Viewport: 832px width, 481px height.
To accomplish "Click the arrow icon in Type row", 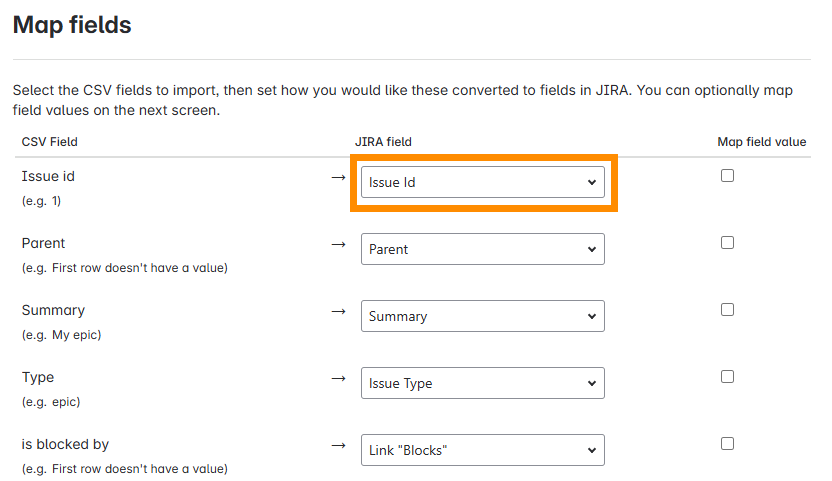I will click(x=338, y=378).
